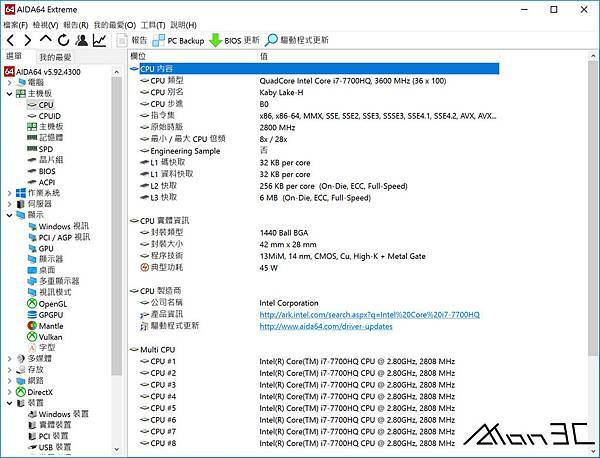Expand the DirectX tree node
600x458 pixels.
click(x=10, y=392)
